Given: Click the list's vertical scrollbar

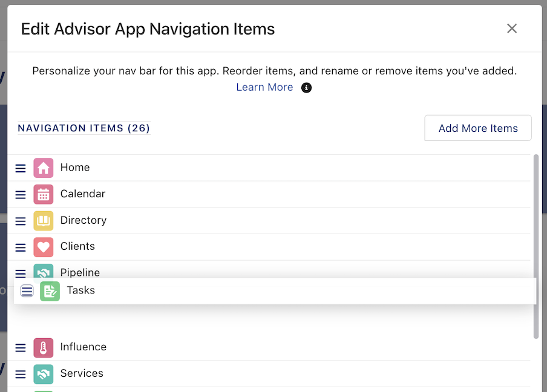Looking at the screenshot, I should pos(536,246).
